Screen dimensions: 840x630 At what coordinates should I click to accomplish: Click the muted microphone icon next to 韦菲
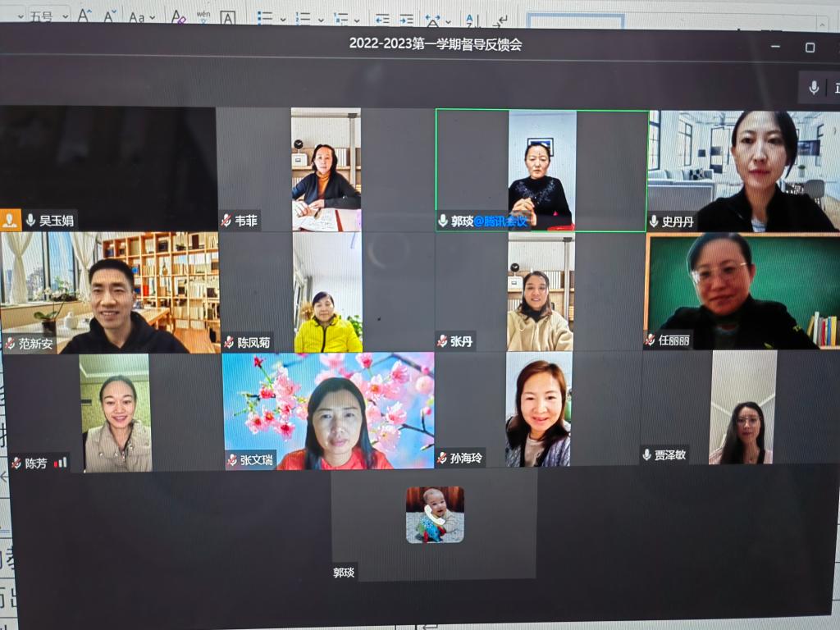226,221
